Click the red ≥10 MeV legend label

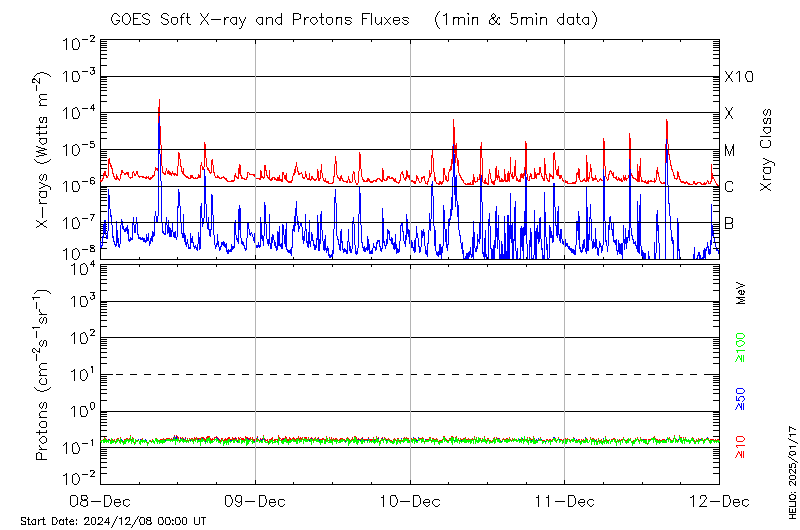(x=741, y=446)
